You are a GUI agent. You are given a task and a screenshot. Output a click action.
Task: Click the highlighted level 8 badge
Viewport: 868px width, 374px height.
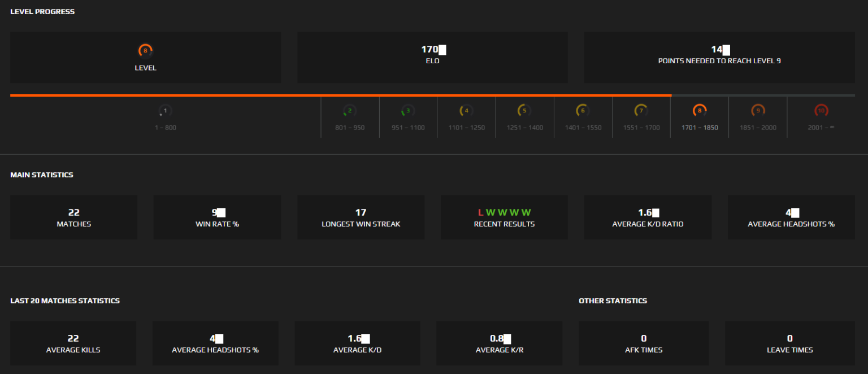(699, 111)
